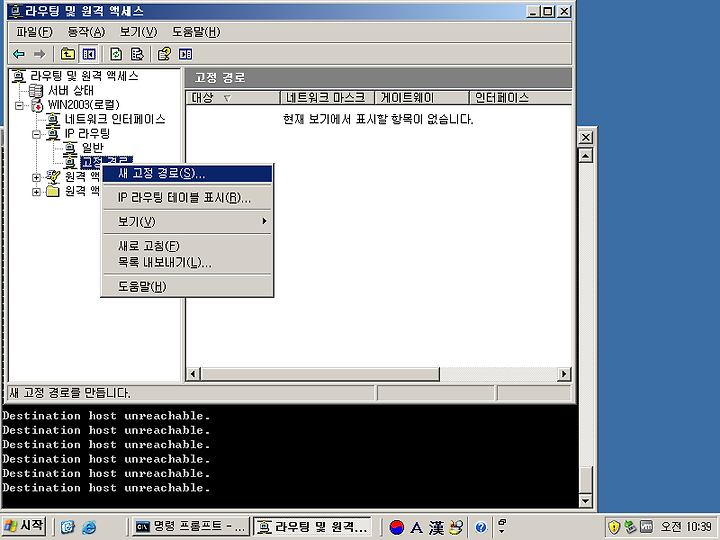This screenshot has height=540, width=720.
Task: Click the Korean IME flag icon
Action: tap(397, 527)
